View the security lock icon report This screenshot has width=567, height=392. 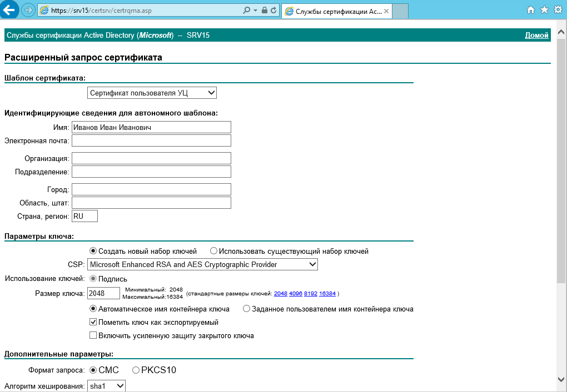(x=265, y=10)
